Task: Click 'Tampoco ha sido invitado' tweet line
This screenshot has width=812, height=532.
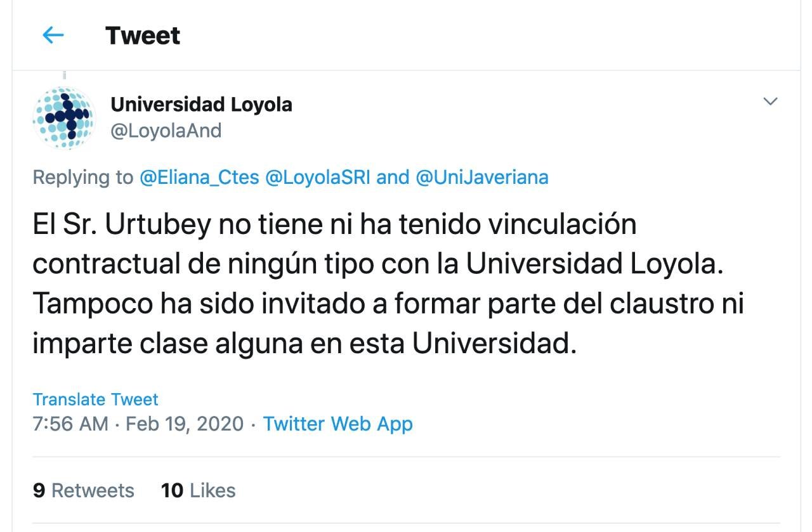Action: [176, 304]
